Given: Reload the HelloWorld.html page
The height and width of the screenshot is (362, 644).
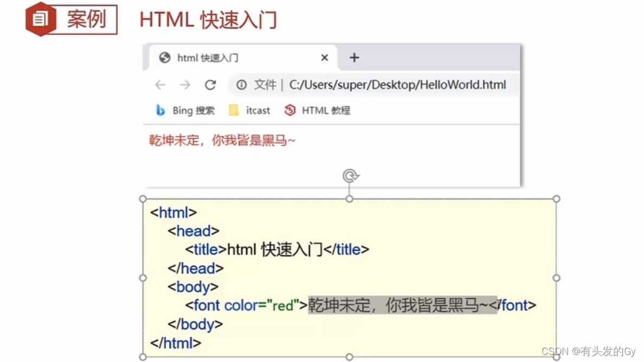Looking at the screenshot, I should [x=210, y=85].
